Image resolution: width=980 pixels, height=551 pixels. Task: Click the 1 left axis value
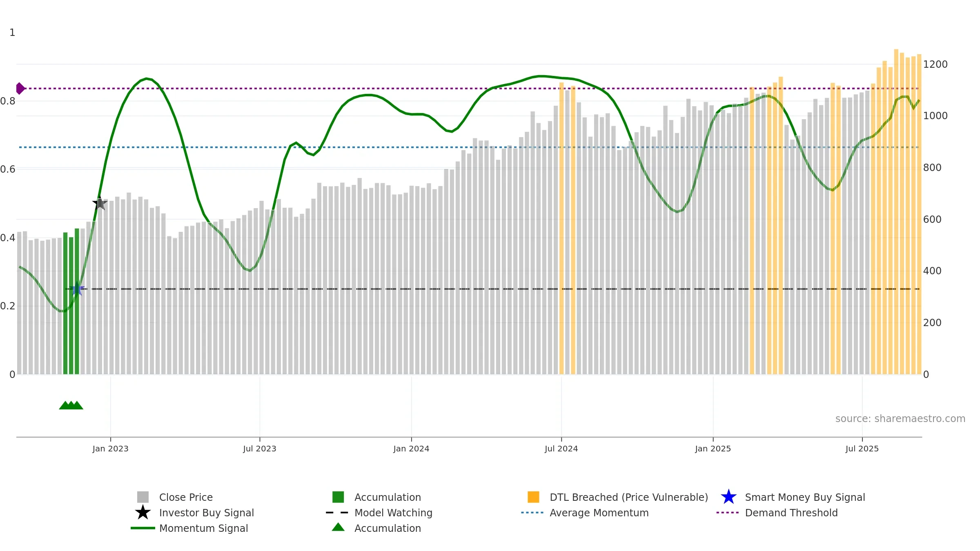[x=12, y=33]
